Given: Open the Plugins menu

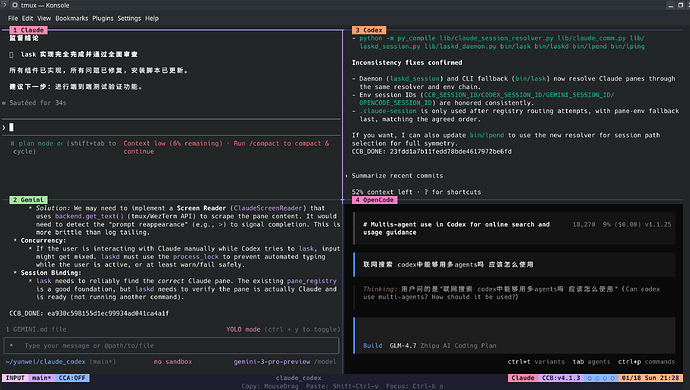Looking at the screenshot, I should click(x=103, y=18).
